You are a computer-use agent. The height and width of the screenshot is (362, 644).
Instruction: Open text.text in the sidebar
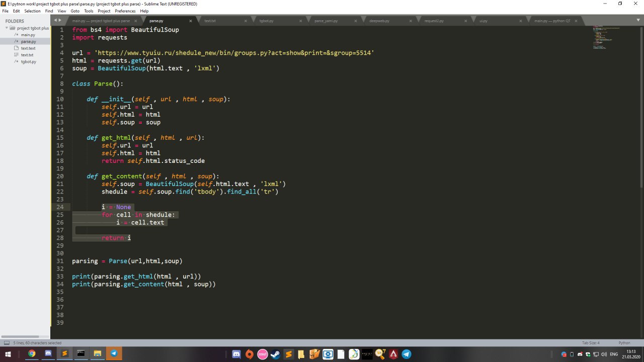[28, 48]
